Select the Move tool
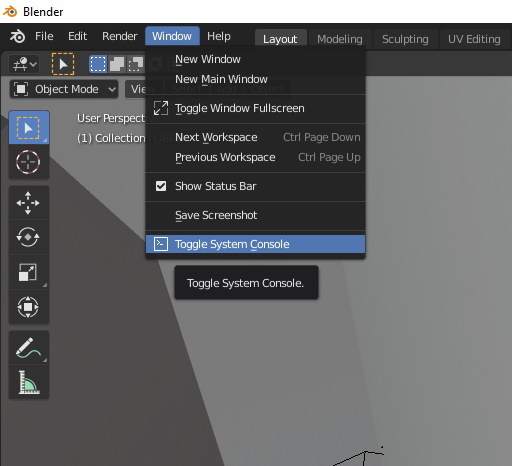 [29, 203]
